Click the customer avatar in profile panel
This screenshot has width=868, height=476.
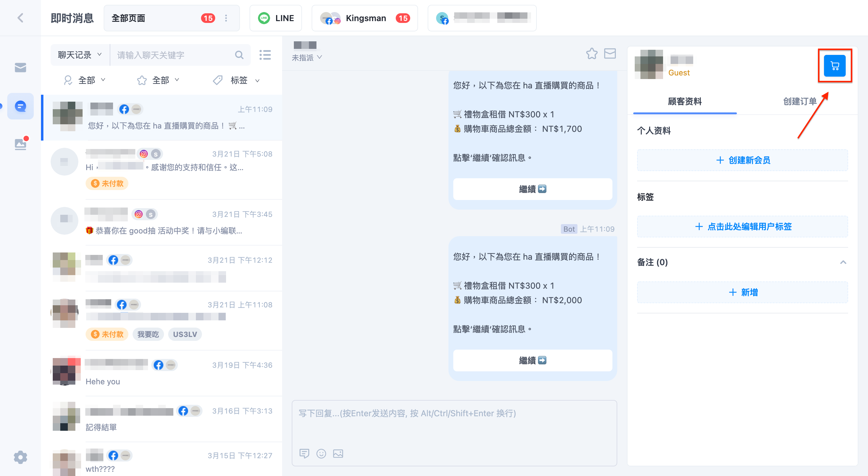[x=649, y=65]
